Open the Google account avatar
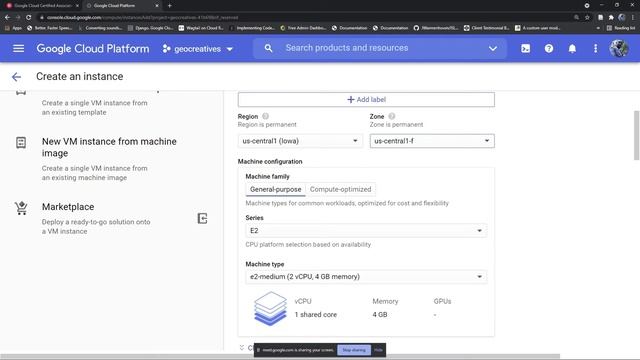 [619, 49]
